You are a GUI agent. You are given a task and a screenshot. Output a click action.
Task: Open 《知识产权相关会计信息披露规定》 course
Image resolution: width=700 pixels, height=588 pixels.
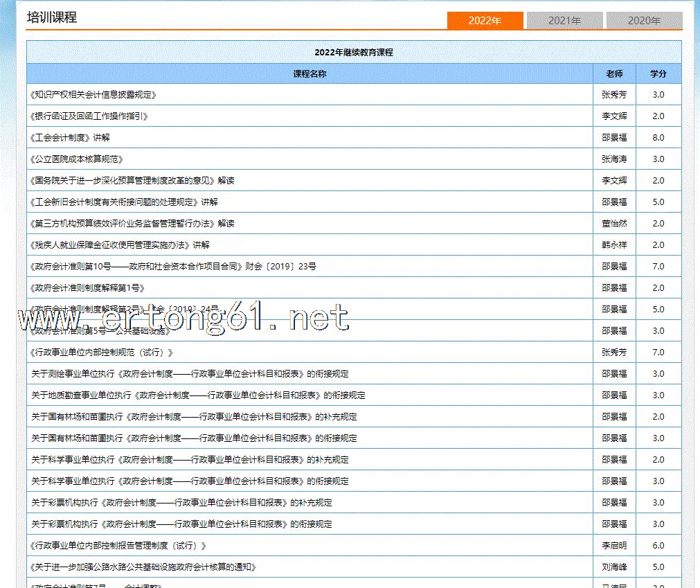pyautogui.click(x=93, y=95)
